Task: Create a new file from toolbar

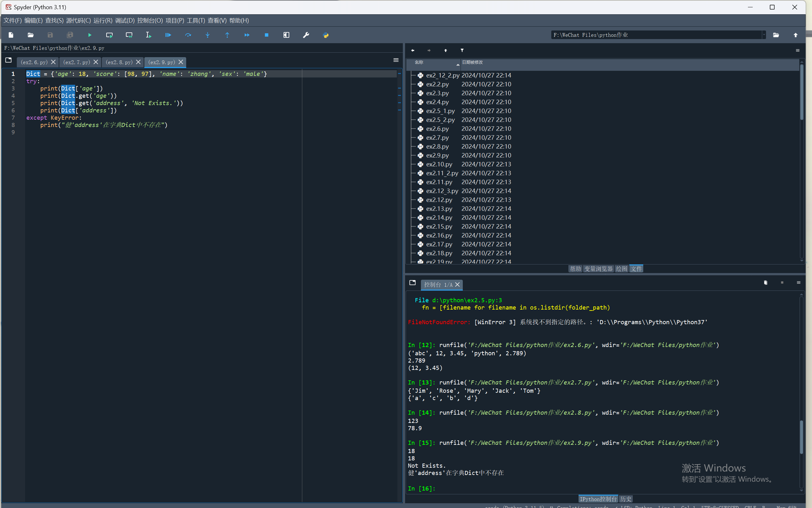Action: pos(11,35)
